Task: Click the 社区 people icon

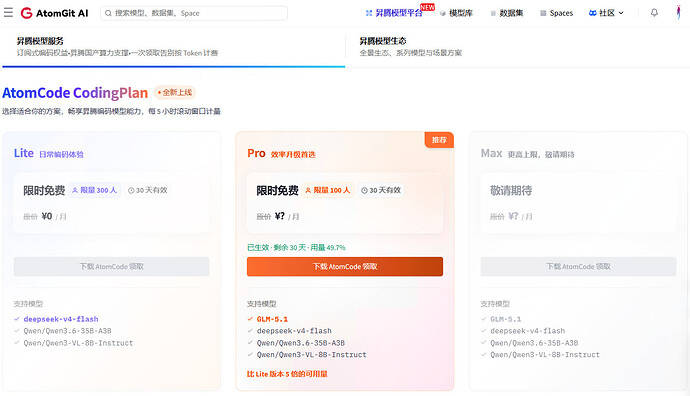Action: click(593, 13)
